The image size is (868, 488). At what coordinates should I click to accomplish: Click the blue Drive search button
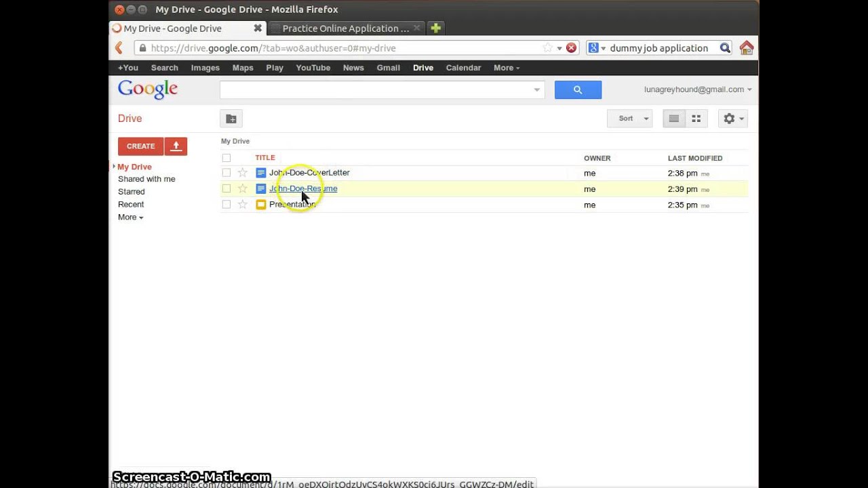click(x=578, y=89)
